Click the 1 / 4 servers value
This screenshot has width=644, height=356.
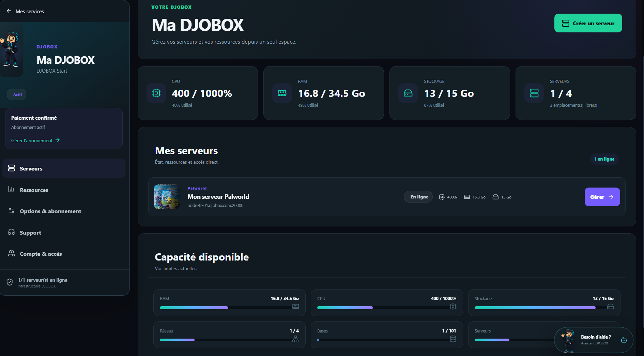tap(561, 93)
